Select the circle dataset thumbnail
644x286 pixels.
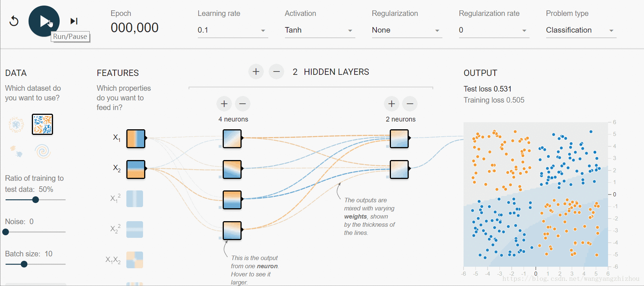coord(16,124)
